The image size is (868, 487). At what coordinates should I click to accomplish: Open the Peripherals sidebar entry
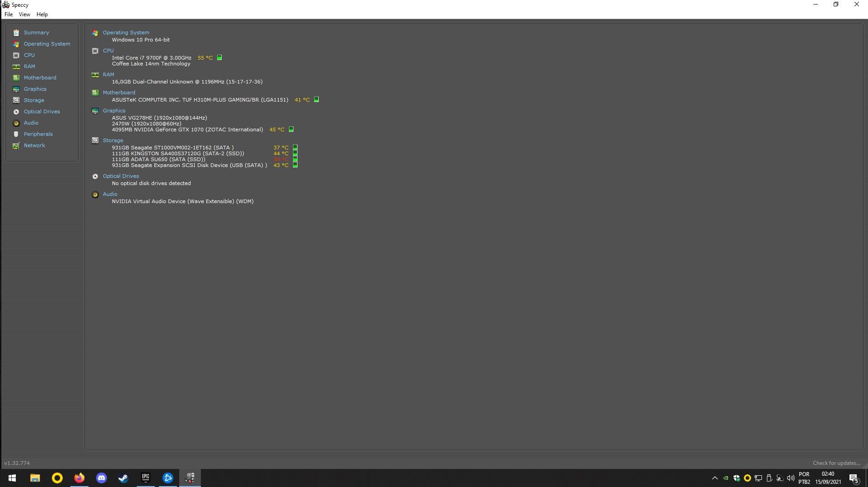pos(38,134)
